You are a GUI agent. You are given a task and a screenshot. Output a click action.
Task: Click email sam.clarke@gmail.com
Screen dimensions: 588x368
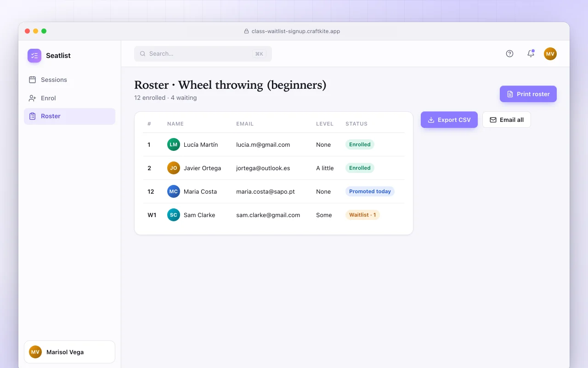268,215
